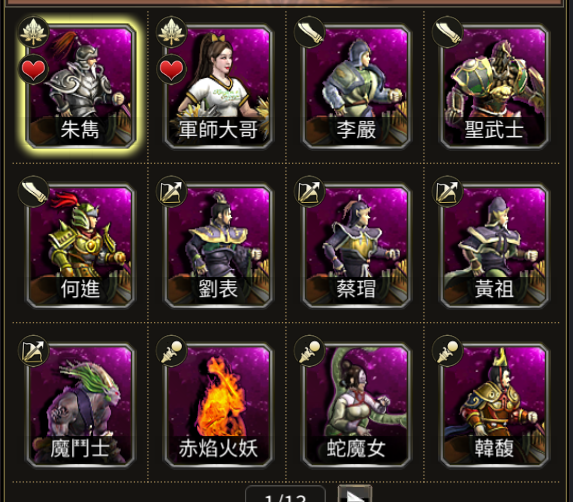Select the 軍師大哥 hero card
The image size is (574, 502).
pos(218,86)
